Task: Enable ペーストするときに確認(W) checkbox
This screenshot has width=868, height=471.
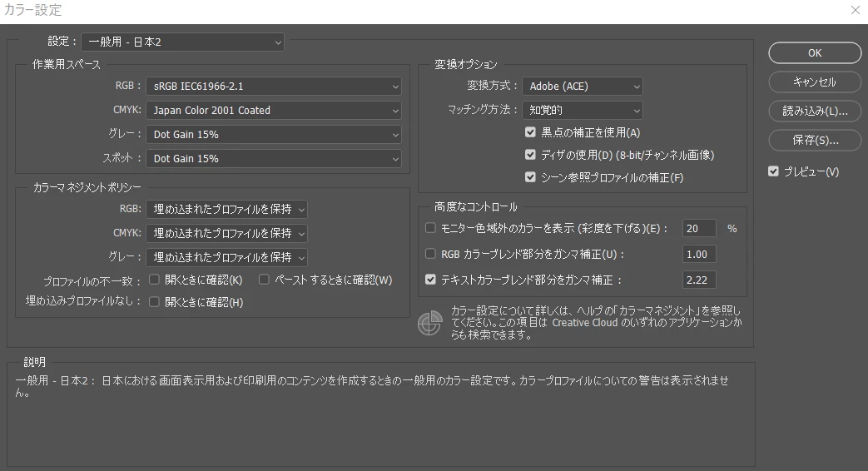Action: (x=264, y=280)
